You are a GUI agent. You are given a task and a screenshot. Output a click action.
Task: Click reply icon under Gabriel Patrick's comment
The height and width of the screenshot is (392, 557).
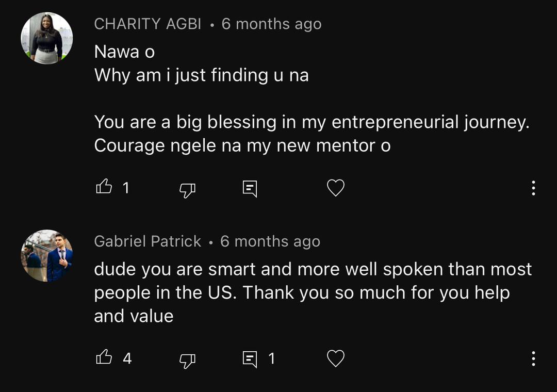click(x=250, y=359)
